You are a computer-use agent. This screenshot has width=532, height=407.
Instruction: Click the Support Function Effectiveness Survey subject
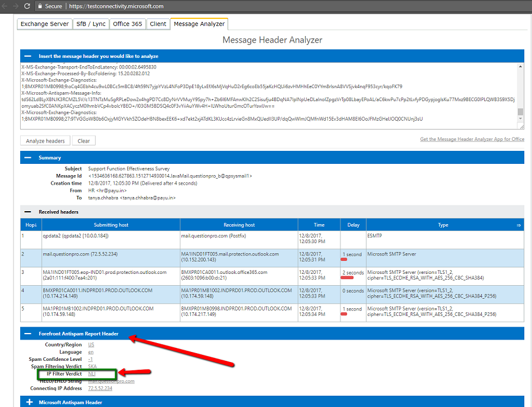pyautogui.click(x=129, y=169)
